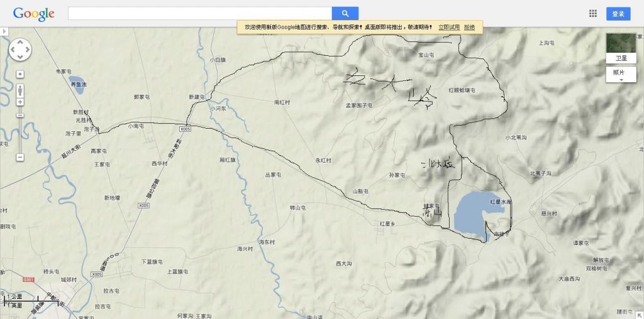Click the 拒绝 link in banner
This screenshot has height=319, width=644.
point(469,27)
